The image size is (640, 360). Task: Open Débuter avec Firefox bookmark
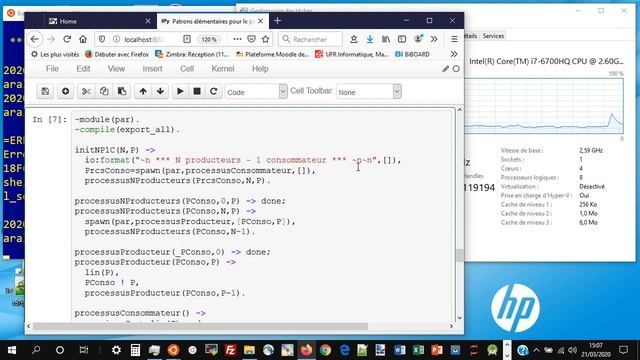tap(117, 54)
